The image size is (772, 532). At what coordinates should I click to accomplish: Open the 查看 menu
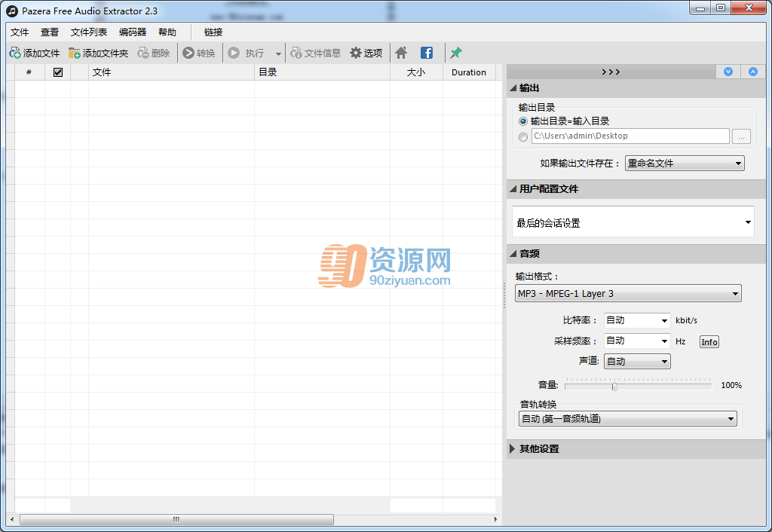coord(50,32)
